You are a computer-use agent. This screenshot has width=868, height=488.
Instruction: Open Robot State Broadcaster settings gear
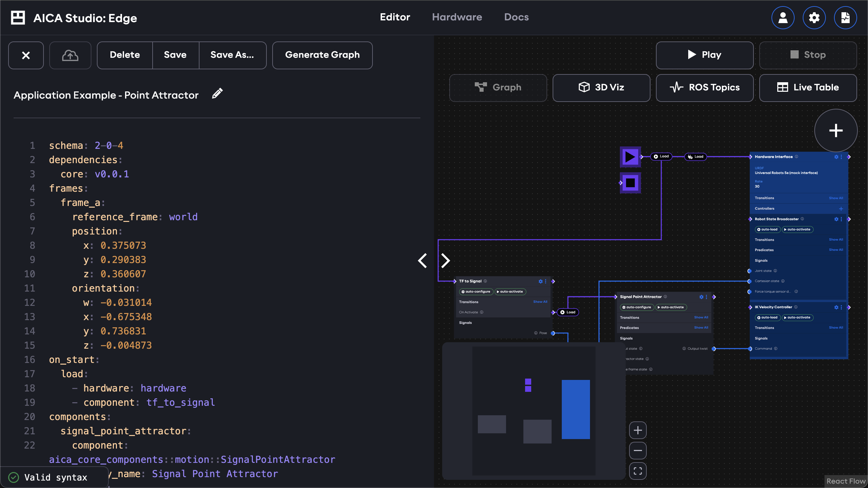(836, 219)
